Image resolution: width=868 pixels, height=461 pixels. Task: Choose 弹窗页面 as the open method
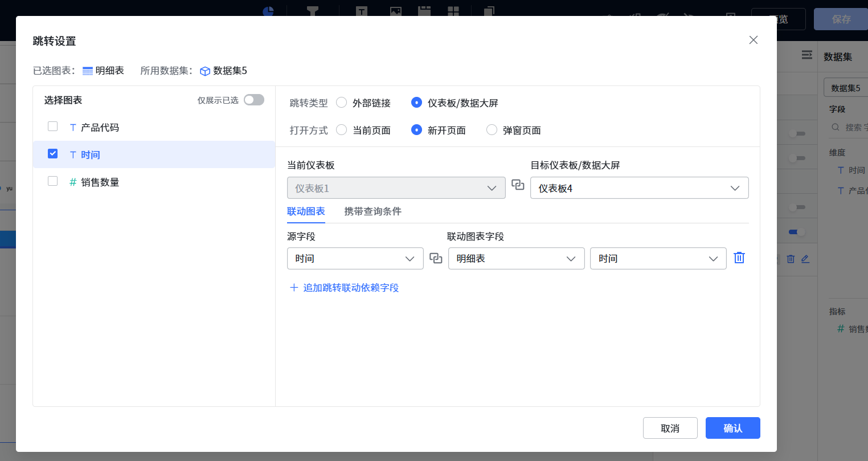click(x=492, y=130)
